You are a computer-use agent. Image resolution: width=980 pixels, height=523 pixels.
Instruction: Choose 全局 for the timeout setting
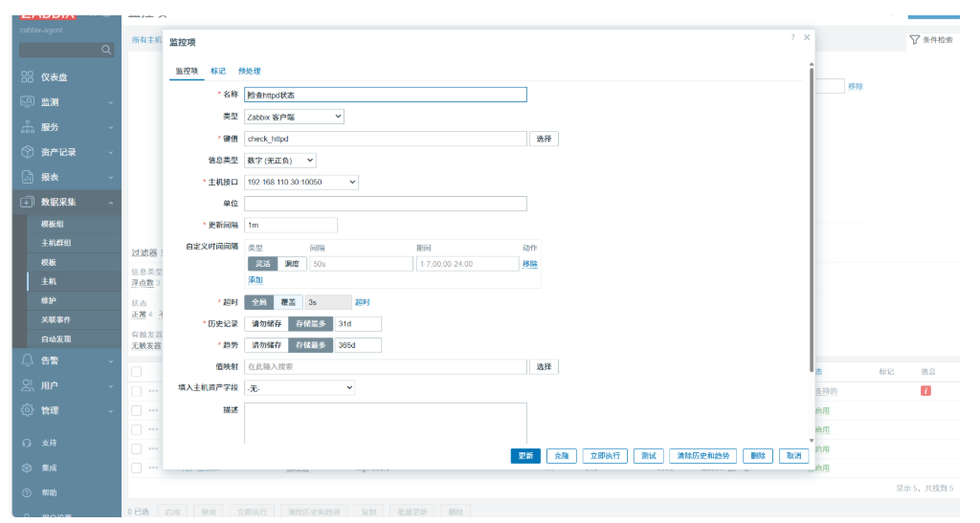tap(258, 302)
